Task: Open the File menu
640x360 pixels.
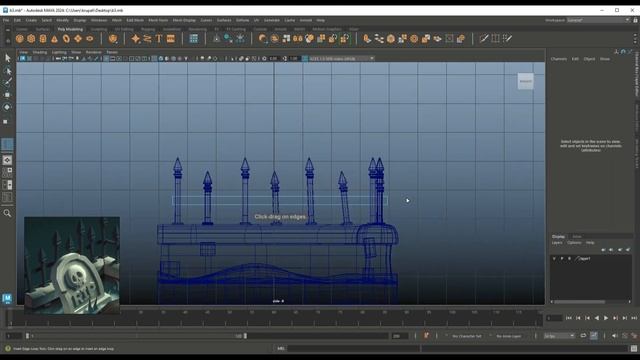Action: coord(6,20)
